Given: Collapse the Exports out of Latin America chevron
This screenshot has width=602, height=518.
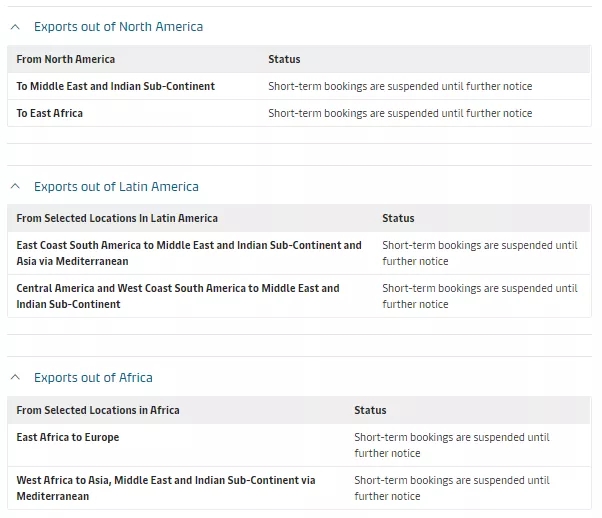Looking at the screenshot, I should [16, 187].
